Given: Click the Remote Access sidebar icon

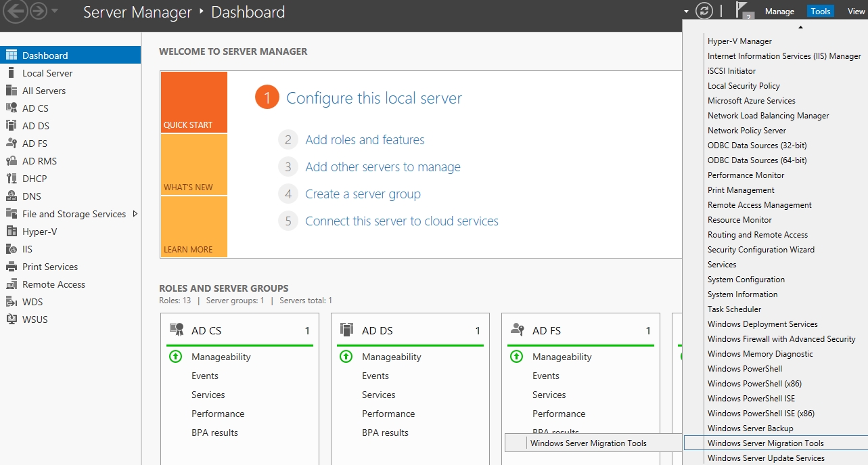Looking at the screenshot, I should click(x=11, y=284).
